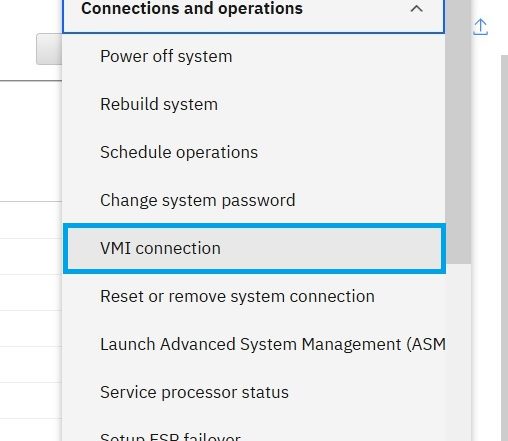Screen dimensions: 508x441
Task: Open the VMI connection item
Action: (254, 248)
